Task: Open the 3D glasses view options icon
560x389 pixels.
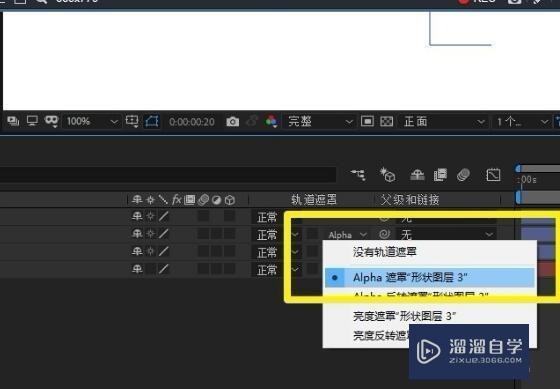Action: 52,121
